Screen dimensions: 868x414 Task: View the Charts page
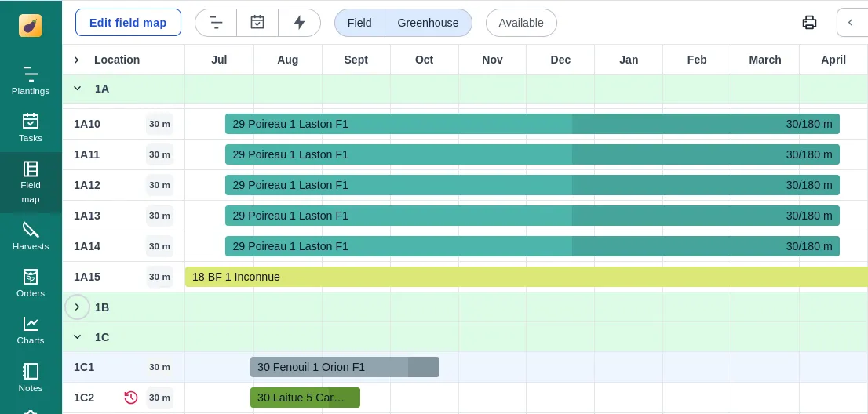pos(31,330)
